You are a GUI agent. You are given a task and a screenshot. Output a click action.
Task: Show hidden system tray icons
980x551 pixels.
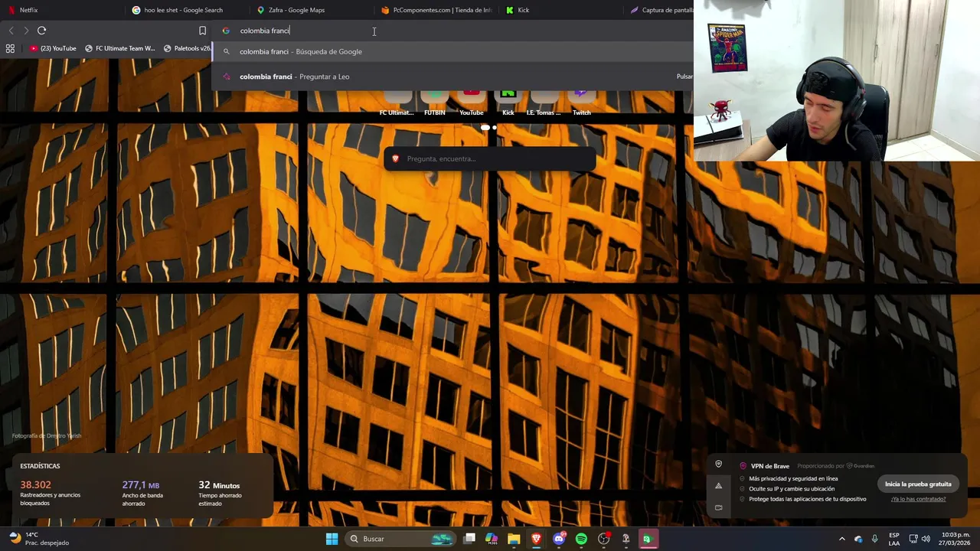pos(841,539)
